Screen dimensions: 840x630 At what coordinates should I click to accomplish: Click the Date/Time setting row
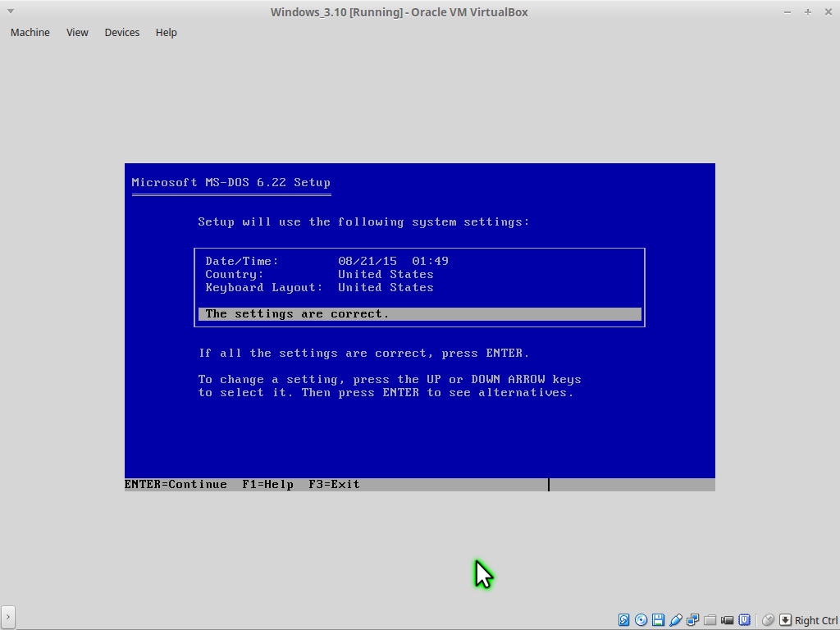pos(326,261)
